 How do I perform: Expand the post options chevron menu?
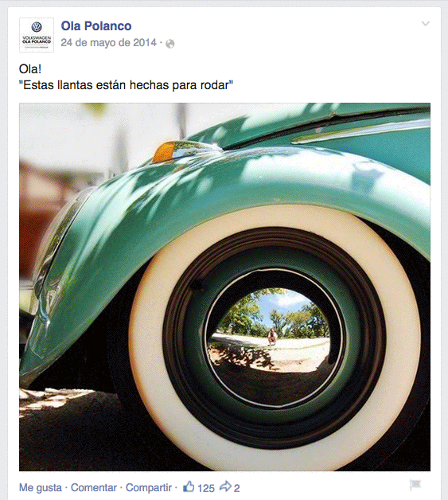(426, 24)
